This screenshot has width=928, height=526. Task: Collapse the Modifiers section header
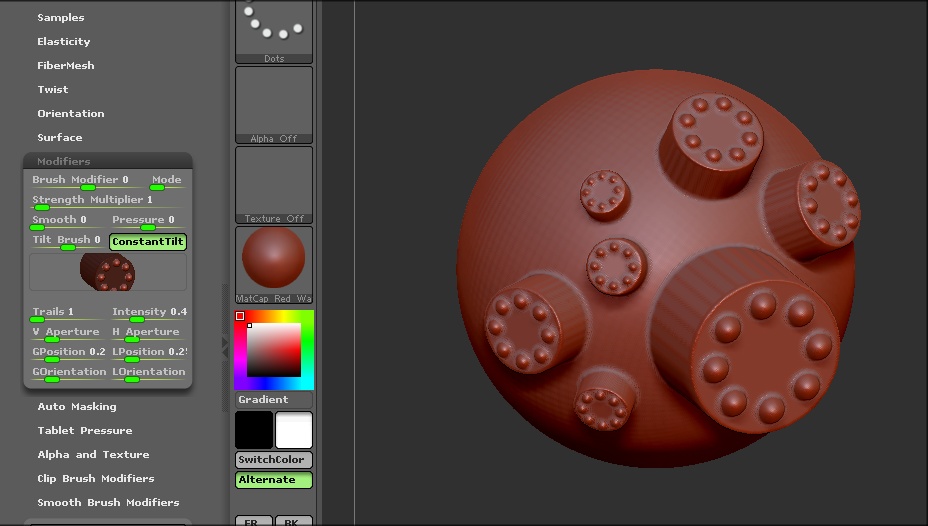click(x=108, y=161)
